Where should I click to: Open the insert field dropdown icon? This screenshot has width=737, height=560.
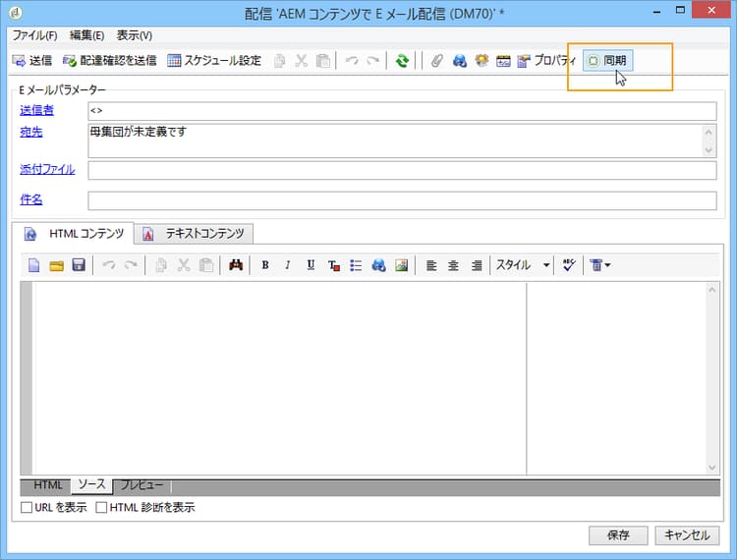(x=600, y=265)
